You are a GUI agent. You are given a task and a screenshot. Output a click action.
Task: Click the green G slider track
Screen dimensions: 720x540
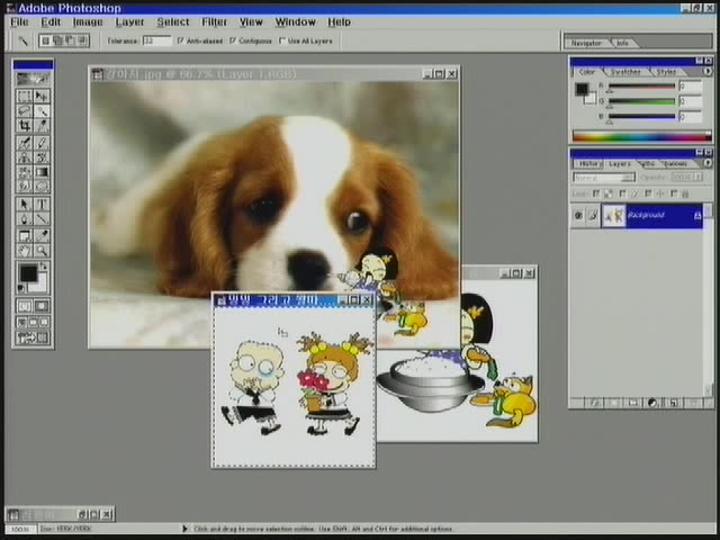click(x=642, y=101)
